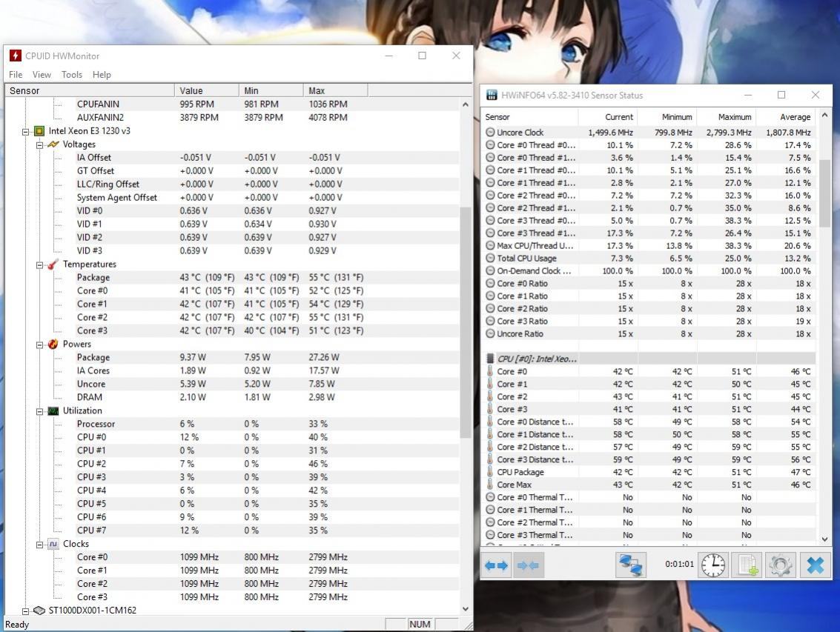Click the CPU [#0] Intel Xeon section header
The height and width of the screenshot is (632, 840).
(648, 359)
